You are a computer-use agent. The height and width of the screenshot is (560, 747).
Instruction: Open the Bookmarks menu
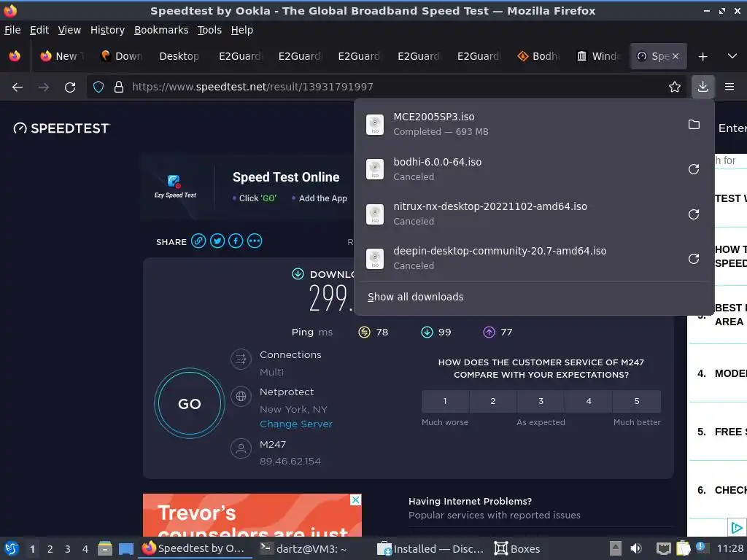161,30
